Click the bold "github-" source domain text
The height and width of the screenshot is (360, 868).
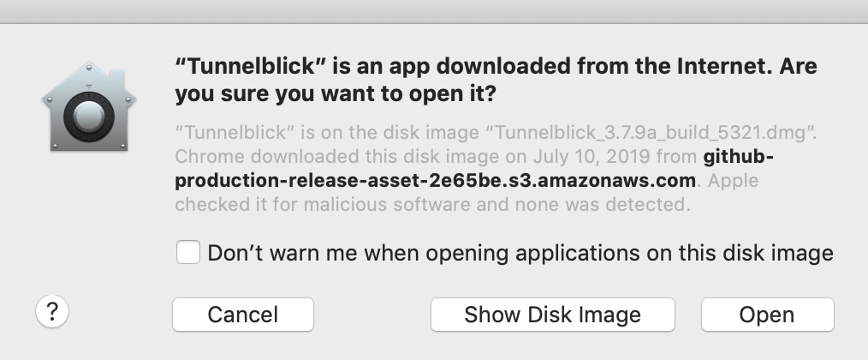pyautogui.click(x=738, y=158)
